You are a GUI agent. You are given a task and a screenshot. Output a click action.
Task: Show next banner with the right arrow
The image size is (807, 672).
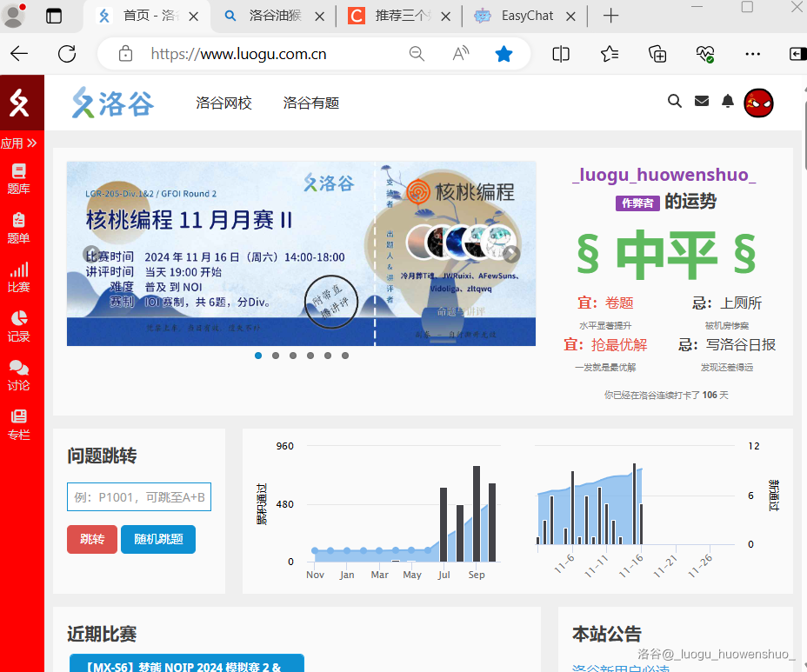[x=512, y=254]
